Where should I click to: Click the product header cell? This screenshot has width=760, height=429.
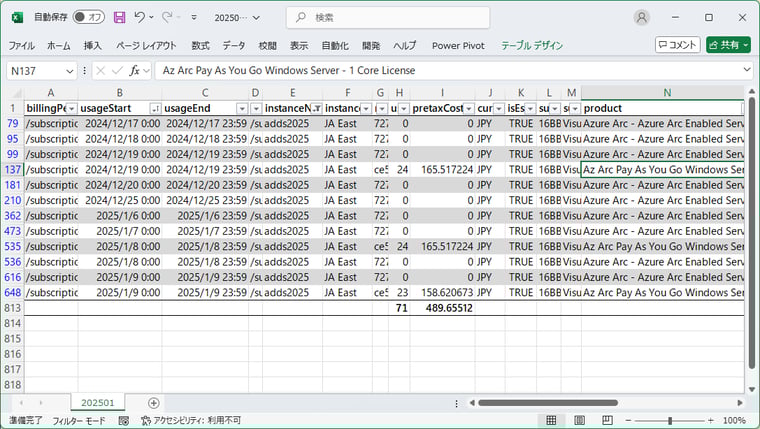(x=663, y=108)
